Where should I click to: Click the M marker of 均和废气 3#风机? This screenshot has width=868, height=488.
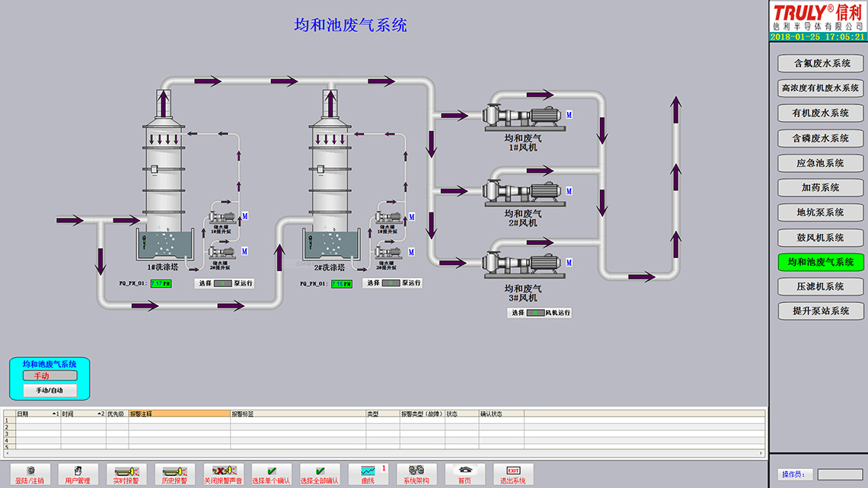tap(569, 263)
